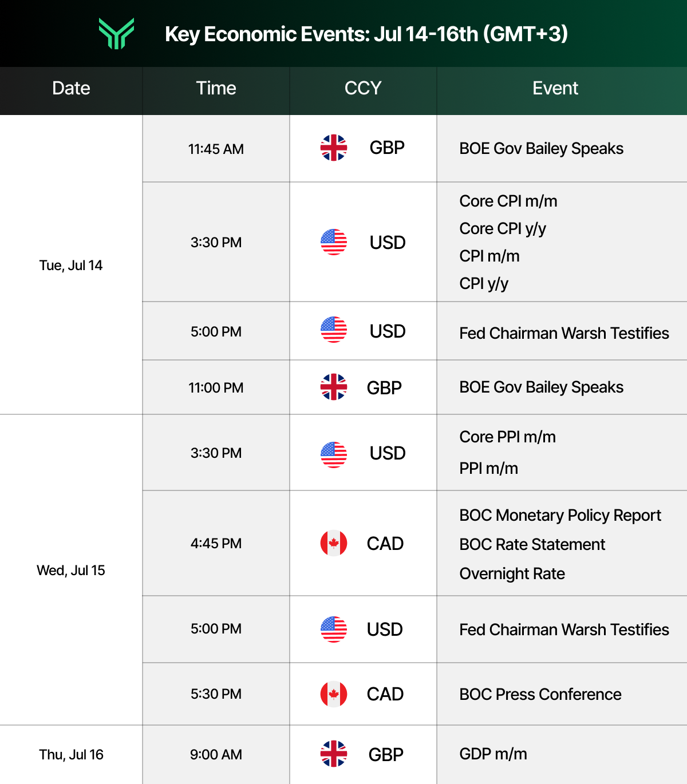Click Wednesday's 'Fed Chairman Warsh Testifies' event
The image size is (687, 784).
[x=564, y=629]
